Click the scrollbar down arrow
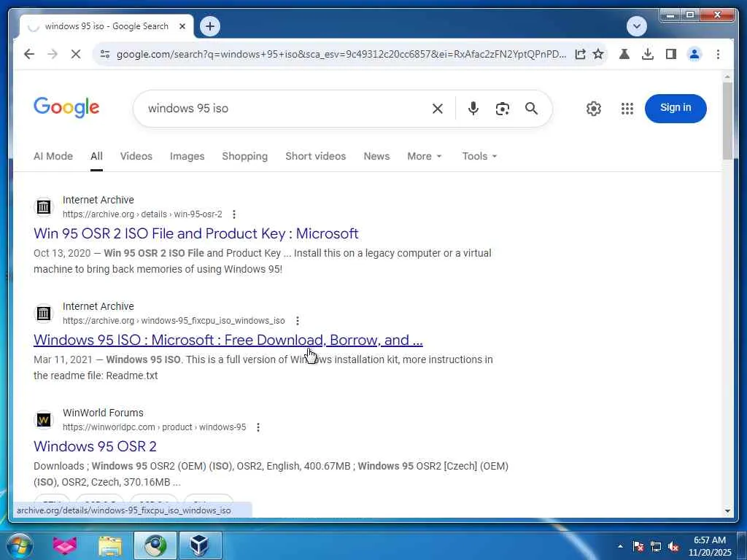Image resolution: width=747 pixels, height=560 pixels. 727,511
